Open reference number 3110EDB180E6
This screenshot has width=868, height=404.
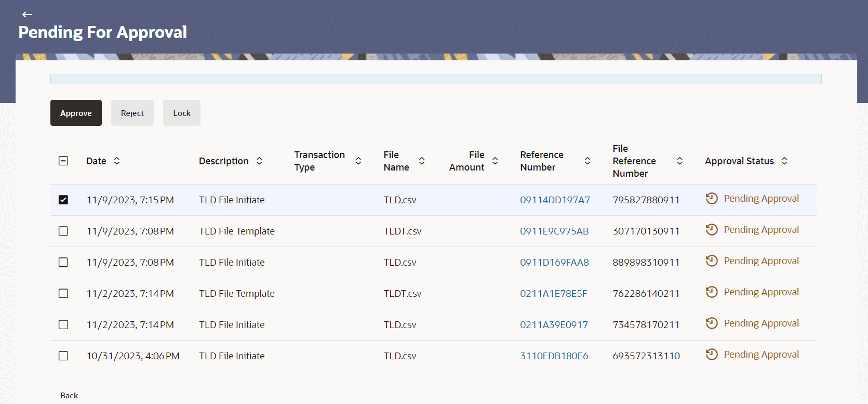pyautogui.click(x=554, y=356)
